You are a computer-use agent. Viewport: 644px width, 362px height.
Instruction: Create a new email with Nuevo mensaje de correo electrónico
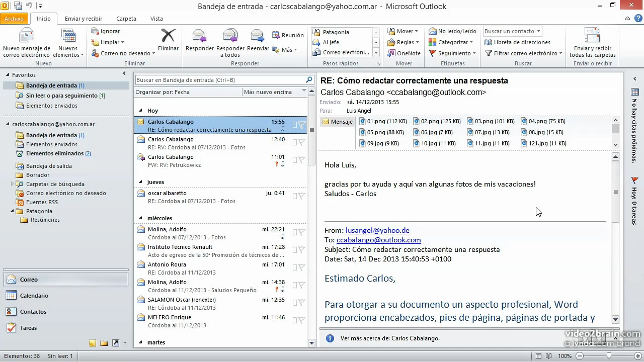pos(26,43)
